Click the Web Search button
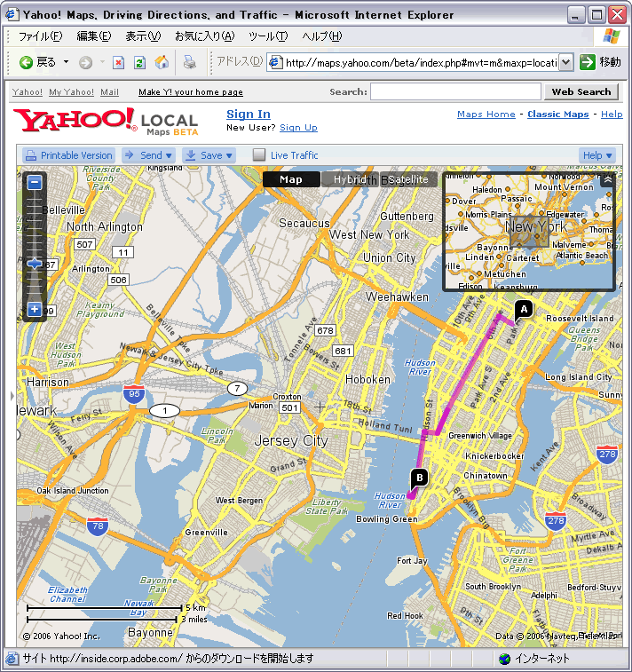 click(x=581, y=91)
